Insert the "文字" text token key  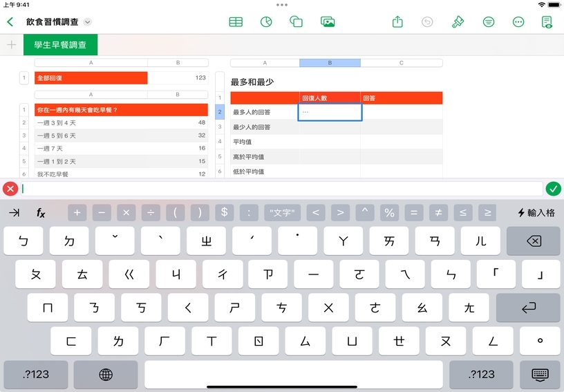pos(282,213)
